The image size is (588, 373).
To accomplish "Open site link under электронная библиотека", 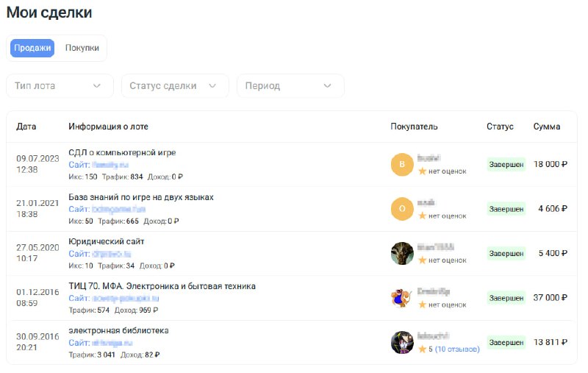I will [101, 343].
